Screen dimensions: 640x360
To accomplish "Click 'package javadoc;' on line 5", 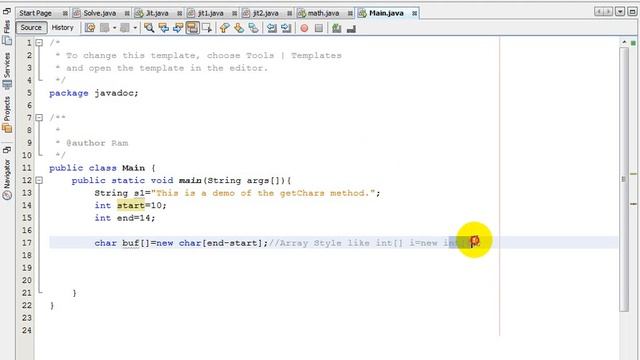I will (x=93, y=93).
